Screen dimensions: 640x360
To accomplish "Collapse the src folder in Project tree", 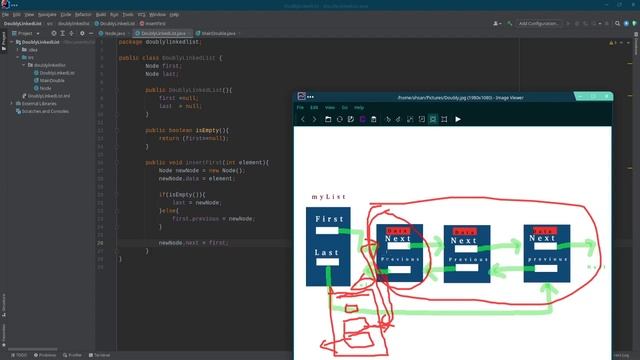I will [18, 58].
